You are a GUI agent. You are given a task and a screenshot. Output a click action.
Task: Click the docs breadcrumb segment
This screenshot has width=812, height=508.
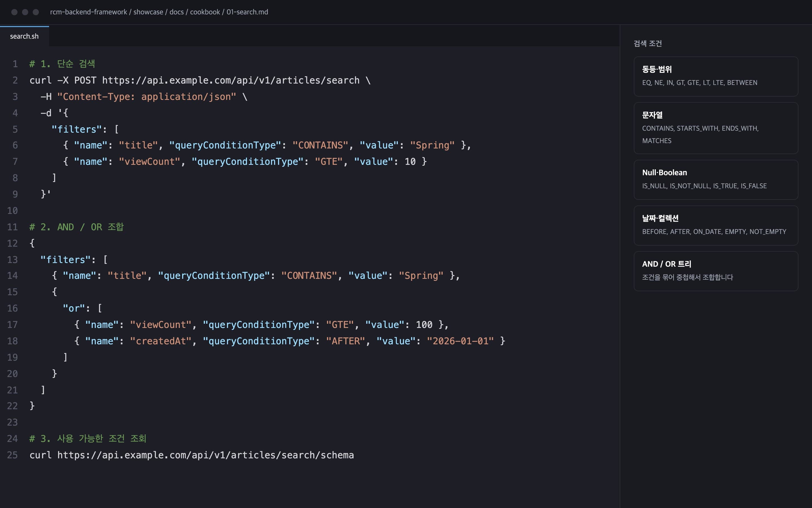point(176,12)
